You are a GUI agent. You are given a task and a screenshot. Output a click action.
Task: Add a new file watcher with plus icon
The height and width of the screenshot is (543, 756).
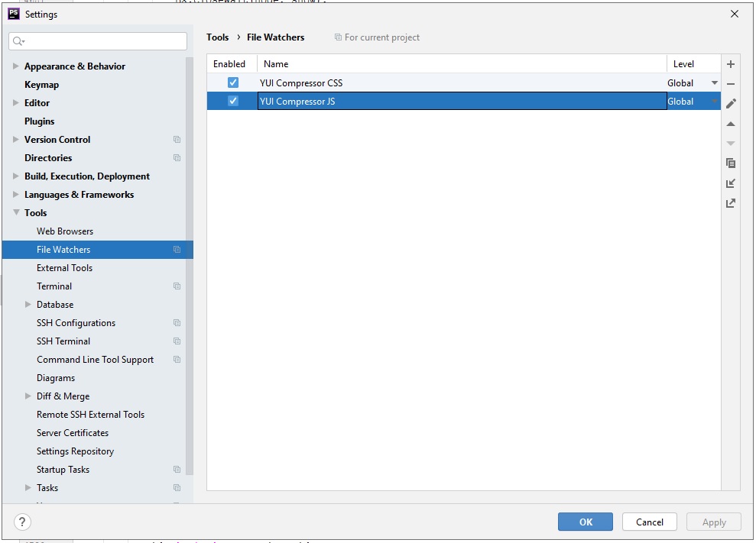coord(731,64)
